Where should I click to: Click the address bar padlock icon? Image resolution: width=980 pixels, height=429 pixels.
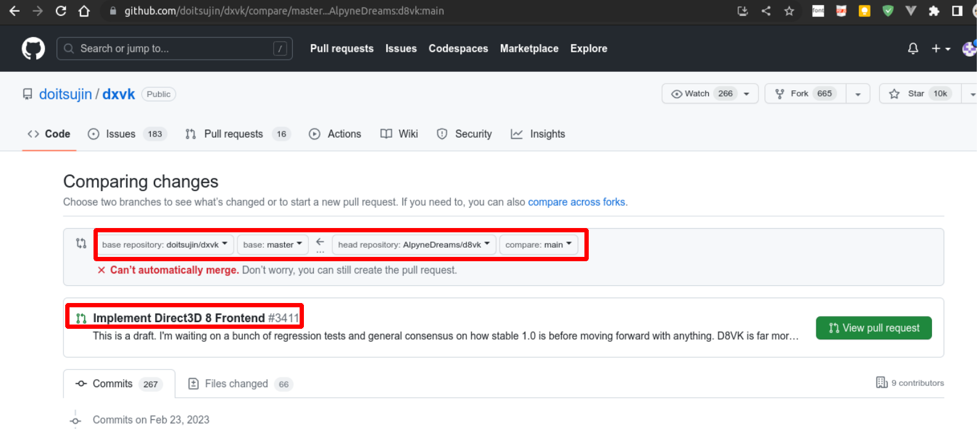pos(113,11)
